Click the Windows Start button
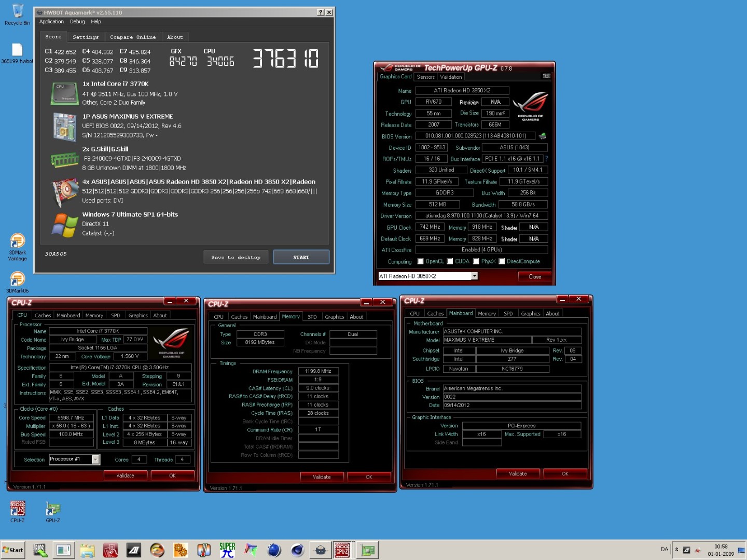 point(13,550)
